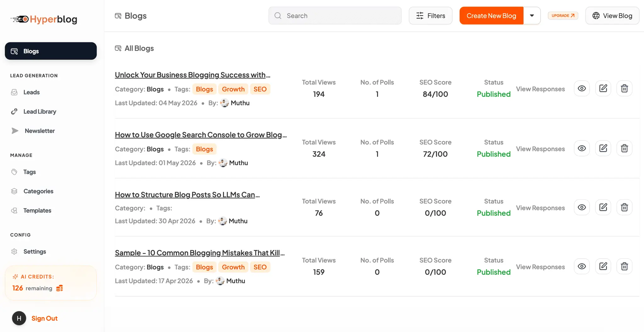
Task: Edit the 'Sample - 10 Common Blogging Mistakes' post
Action: coord(603,267)
